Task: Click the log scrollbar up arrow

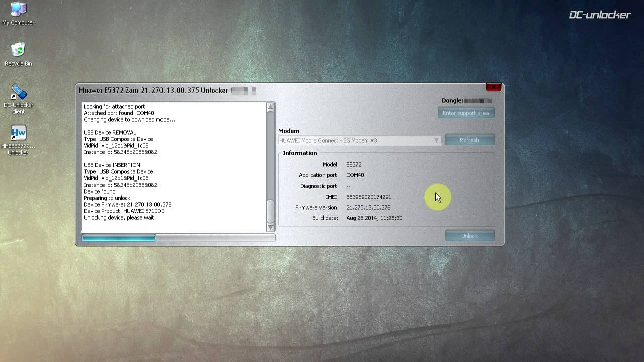Action: pyautogui.click(x=270, y=107)
